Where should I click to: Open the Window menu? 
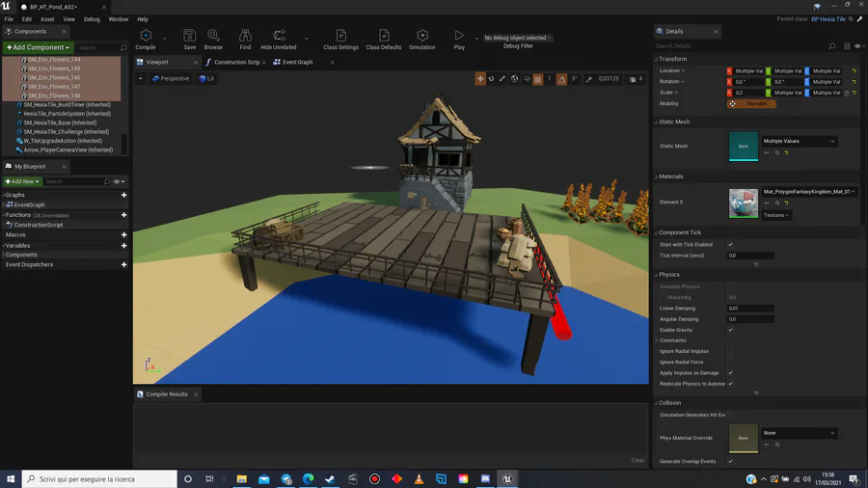point(118,19)
